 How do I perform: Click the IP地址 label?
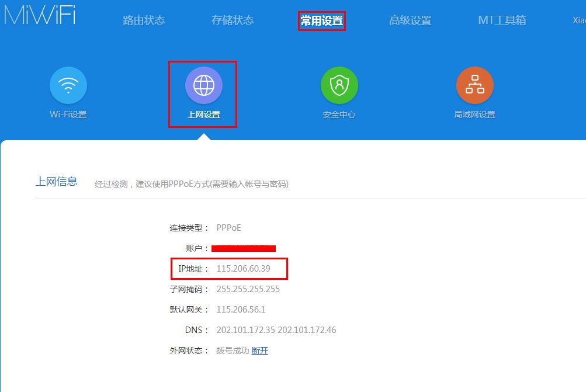coord(193,269)
